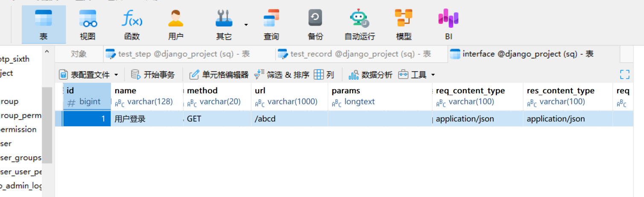Select permission item in sidebar tree
This screenshot has width=644, height=197.
(x=18, y=129)
